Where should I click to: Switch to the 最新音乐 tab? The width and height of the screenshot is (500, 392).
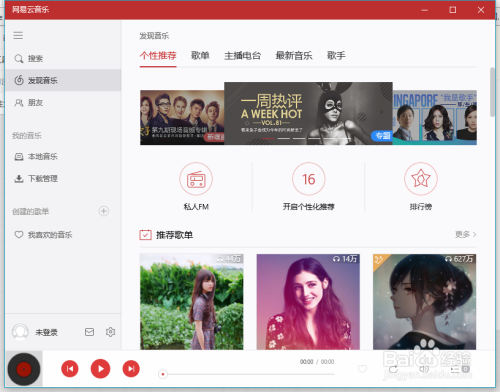[294, 55]
